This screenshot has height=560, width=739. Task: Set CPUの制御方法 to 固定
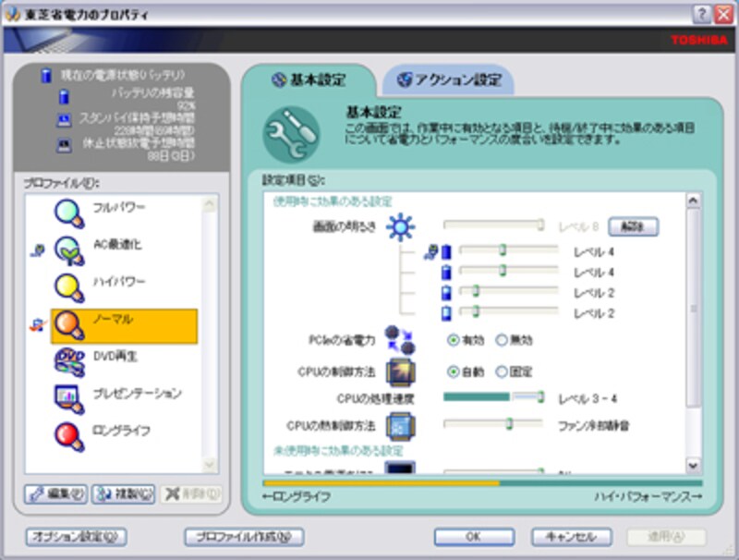503,371
